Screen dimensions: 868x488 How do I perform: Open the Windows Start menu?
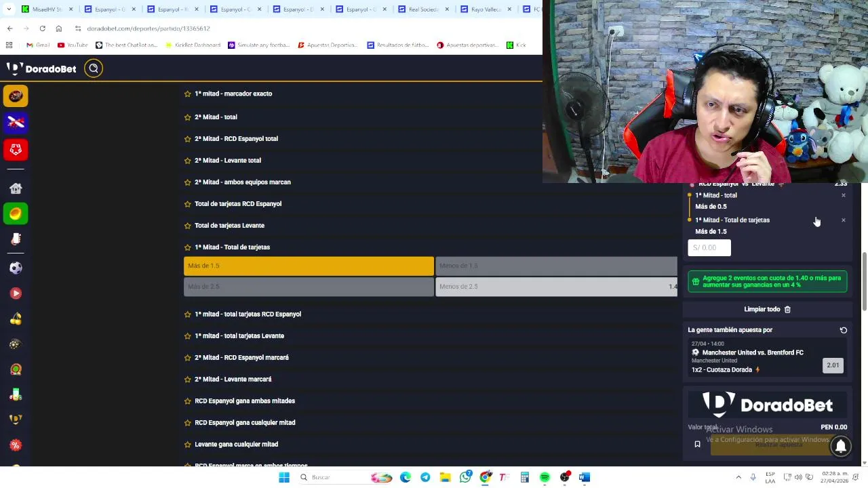(284, 477)
